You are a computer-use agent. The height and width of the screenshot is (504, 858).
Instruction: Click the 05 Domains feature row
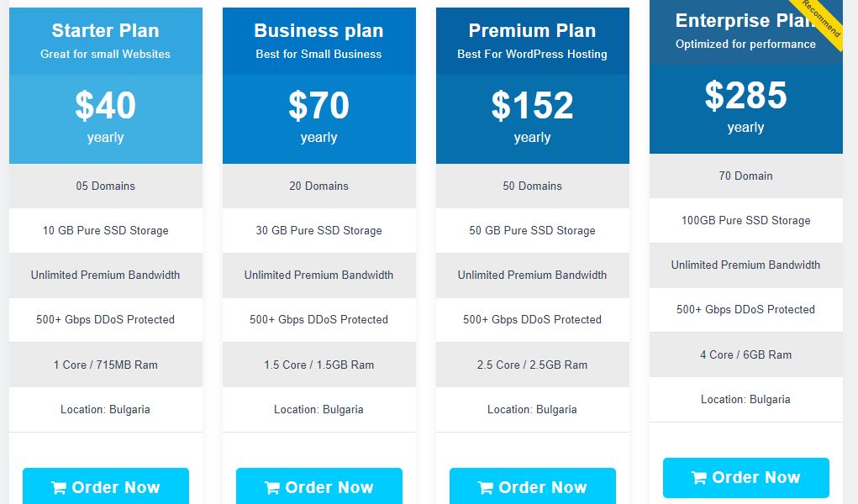(106, 186)
